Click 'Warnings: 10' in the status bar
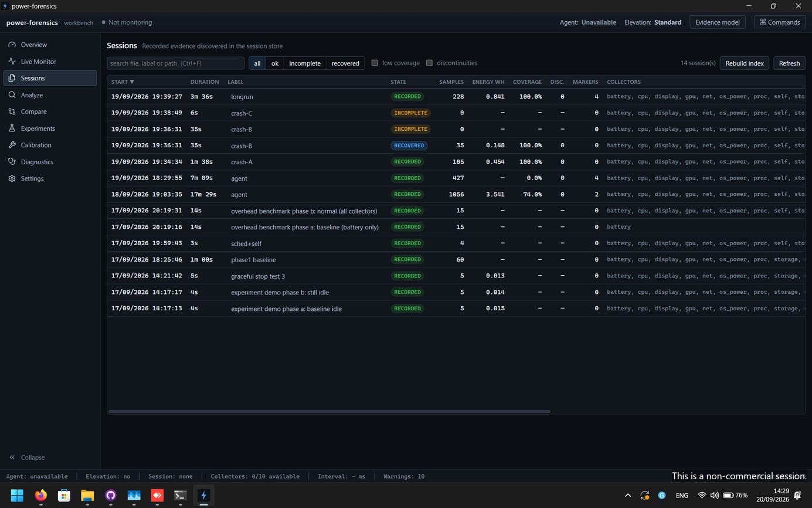Viewport: 812px width, 508px height. [404, 476]
